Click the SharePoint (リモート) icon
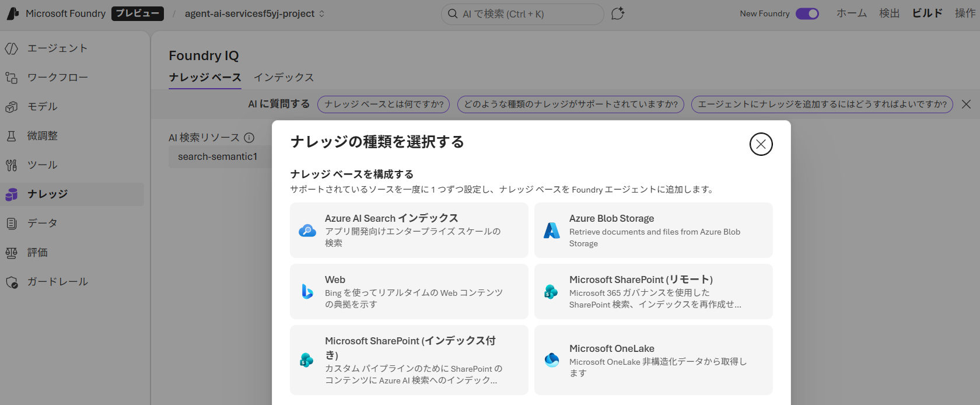This screenshot has height=405, width=980. point(551,291)
